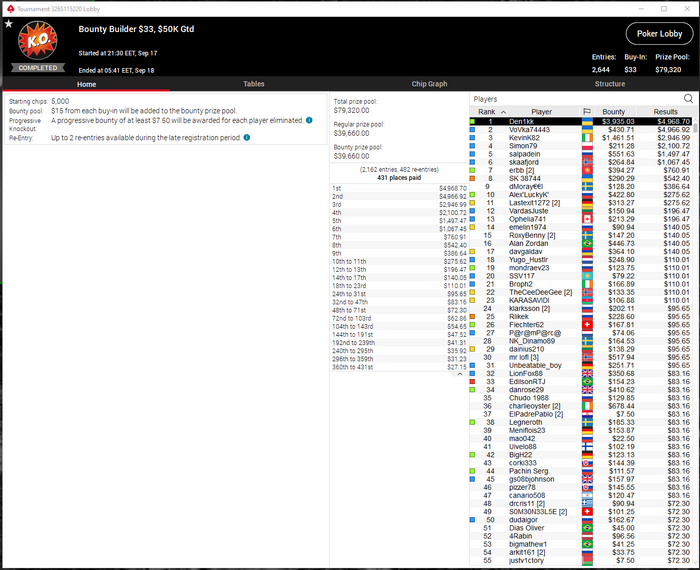This screenshot has height=570, width=700.
Task: Click the Argentina flag next to canario508
Action: (587, 495)
